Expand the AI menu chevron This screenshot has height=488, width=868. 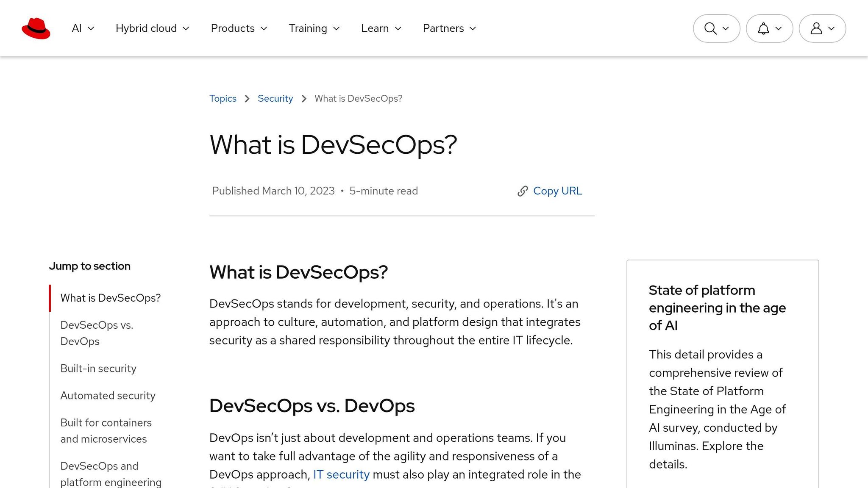pos(91,28)
